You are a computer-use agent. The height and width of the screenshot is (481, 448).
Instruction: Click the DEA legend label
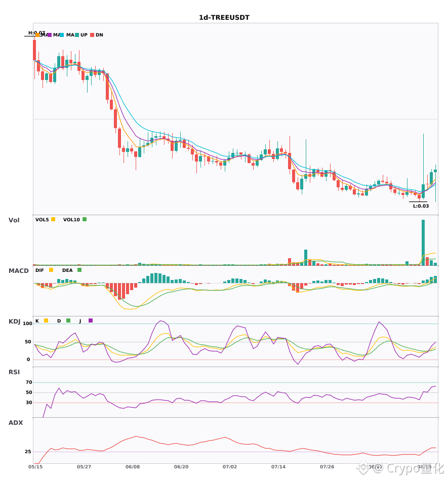pos(67,270)
